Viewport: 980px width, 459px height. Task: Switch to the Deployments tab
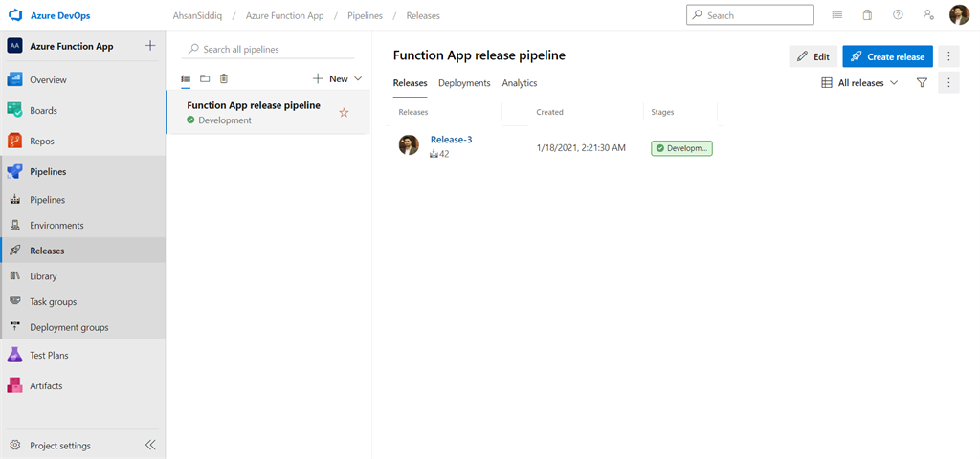tap(464, 83)
